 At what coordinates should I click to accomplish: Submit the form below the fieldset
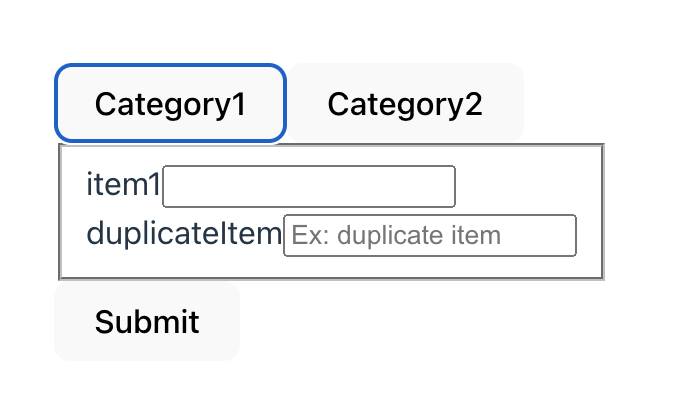pyautogui.click(x=147, y=321)
